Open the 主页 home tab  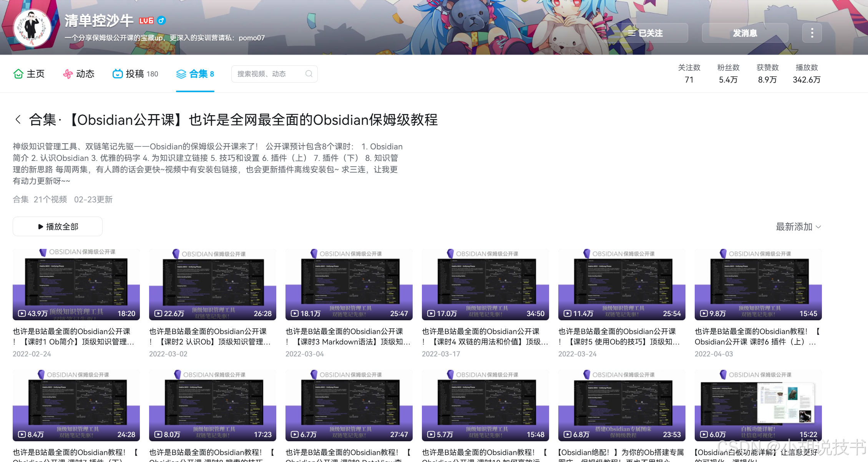click(29, 74)
